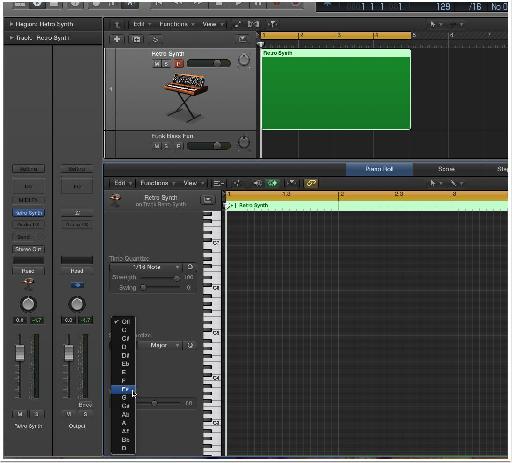512x463 pixels.
Task: Mute the Retro Synth track in header
Action: [157, 64]
